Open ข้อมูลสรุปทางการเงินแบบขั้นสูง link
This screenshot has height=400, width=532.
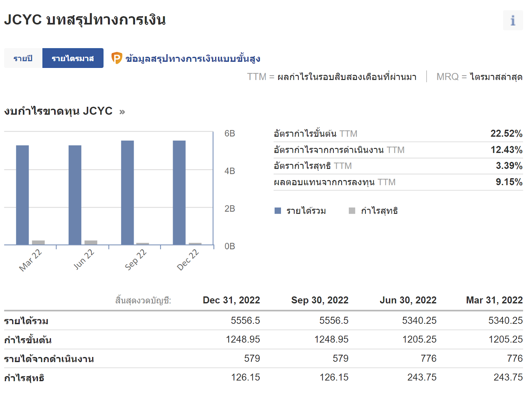[193, 59]
